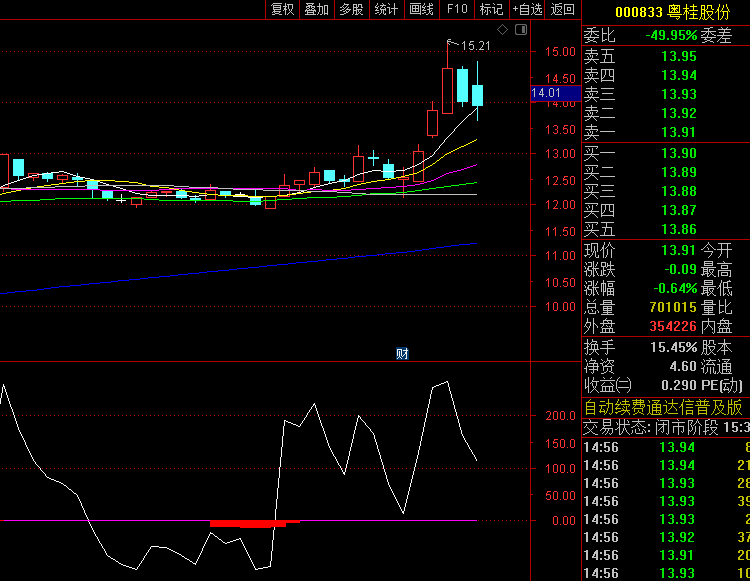
Task: Click the 量比 label
Action: coord(716,307)
